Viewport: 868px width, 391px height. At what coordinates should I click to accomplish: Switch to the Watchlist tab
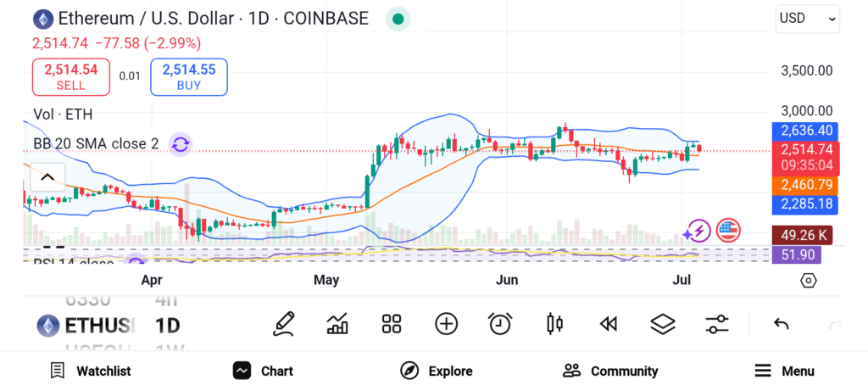tap(91, 371)
